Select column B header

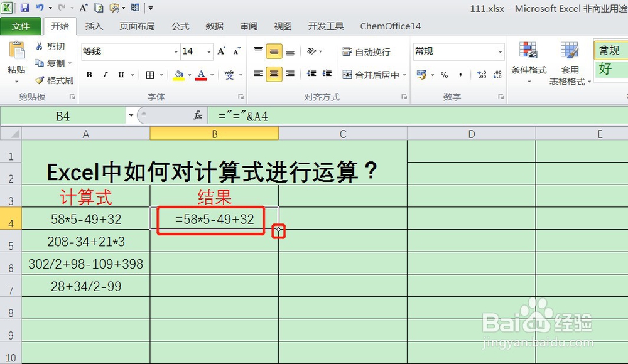click(214, 134)
